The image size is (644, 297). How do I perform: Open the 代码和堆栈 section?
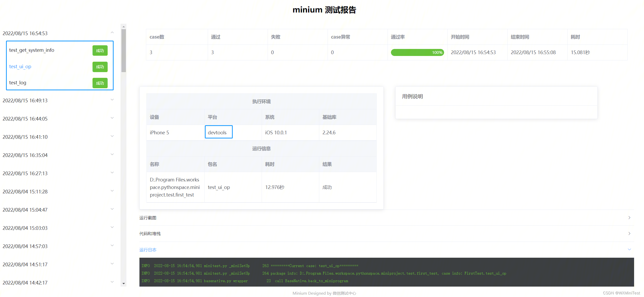tap(150, 234)
